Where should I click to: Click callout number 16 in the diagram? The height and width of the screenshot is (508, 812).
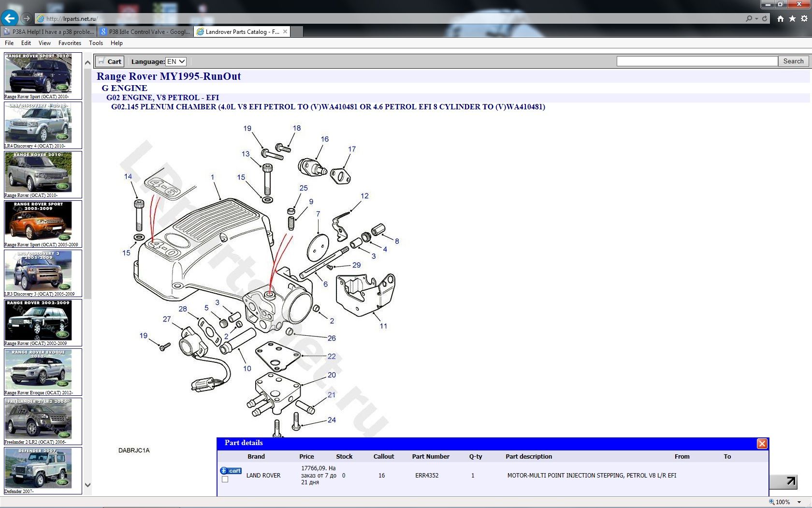(325, 139)
